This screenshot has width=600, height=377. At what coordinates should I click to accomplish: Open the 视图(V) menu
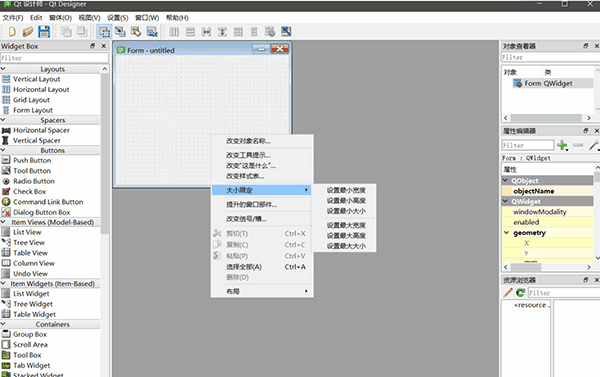pos(89,18)
